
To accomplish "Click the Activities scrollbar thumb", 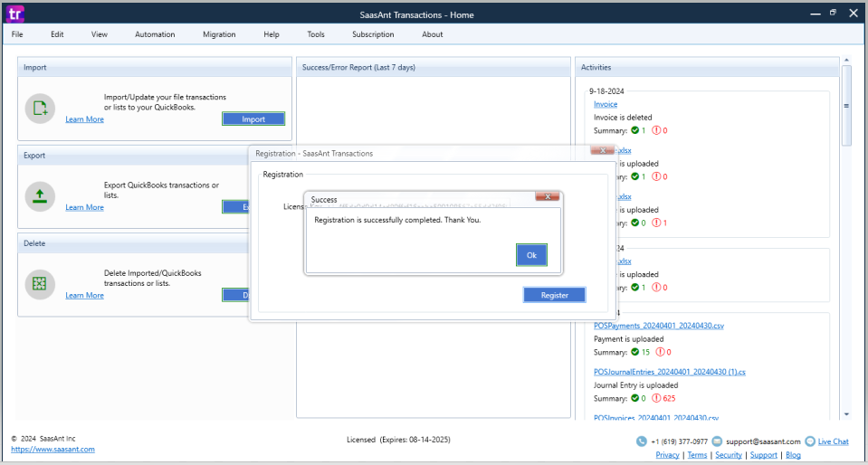I will pyautogui.click(x=846, y=105).
